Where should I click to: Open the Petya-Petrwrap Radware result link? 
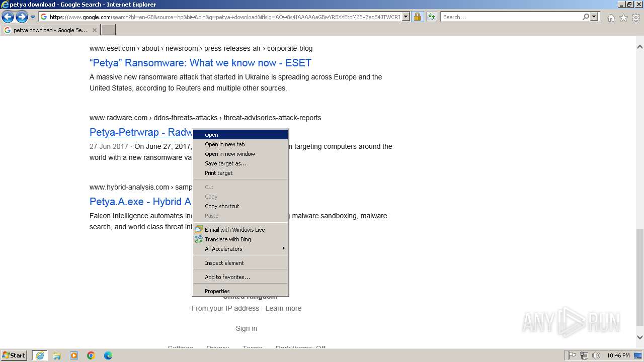141,132
